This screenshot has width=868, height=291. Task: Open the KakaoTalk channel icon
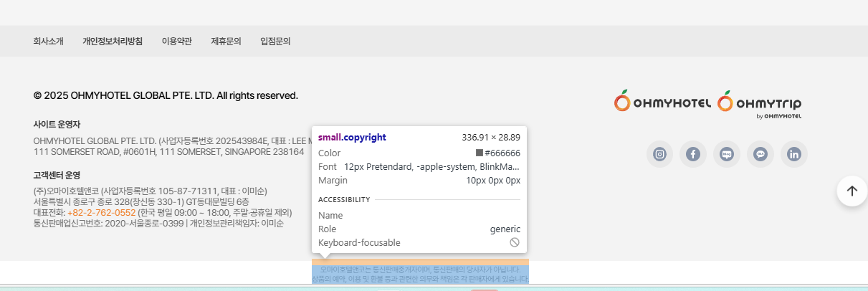[x=760, y=154]
